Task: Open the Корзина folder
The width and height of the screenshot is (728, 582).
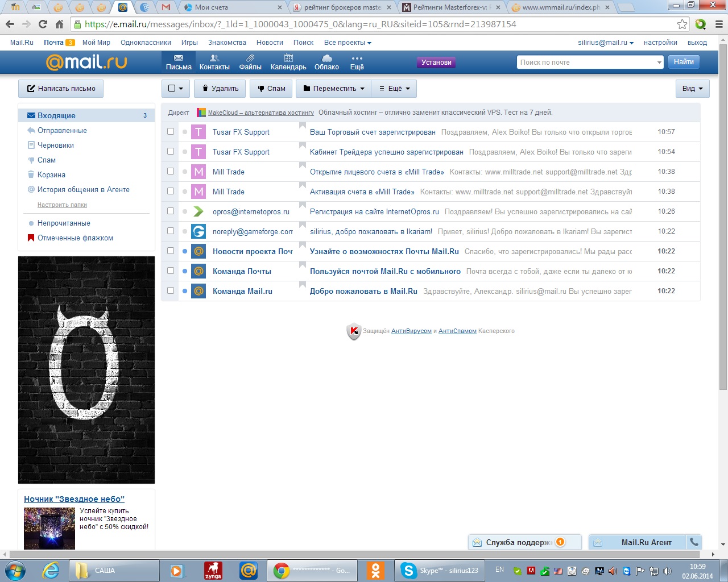Action: 51,174
